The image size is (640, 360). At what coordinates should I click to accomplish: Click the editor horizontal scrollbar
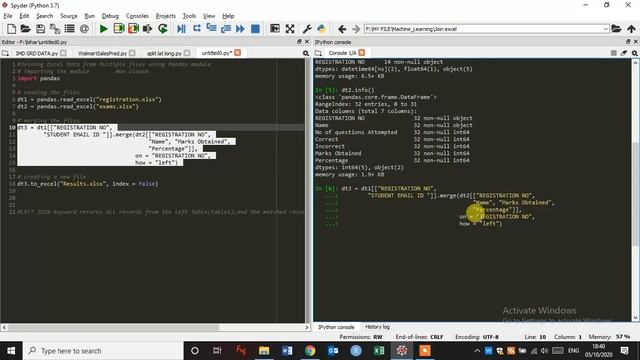pos(113,327)
